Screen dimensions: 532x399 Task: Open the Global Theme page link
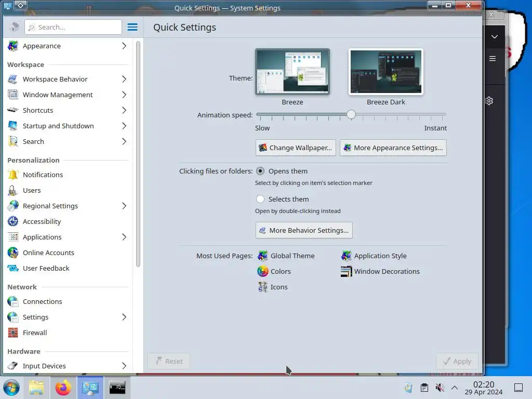(292, 256)
